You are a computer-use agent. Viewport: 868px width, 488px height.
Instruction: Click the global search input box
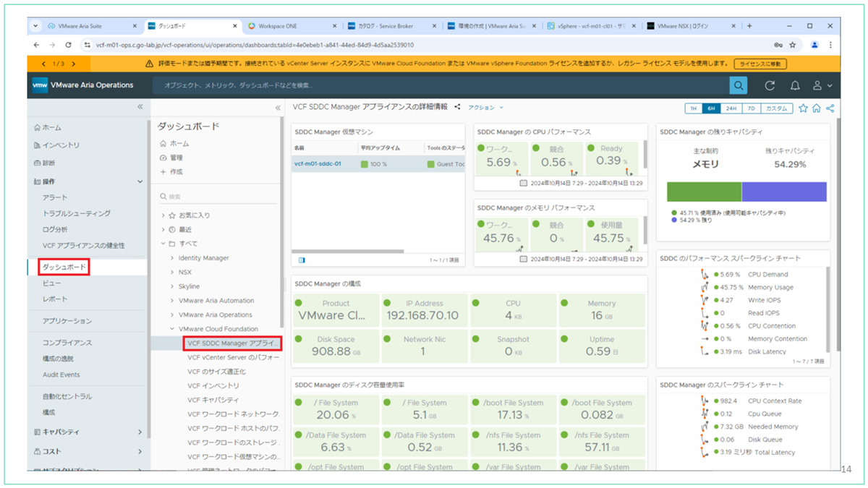pos(440,85)
